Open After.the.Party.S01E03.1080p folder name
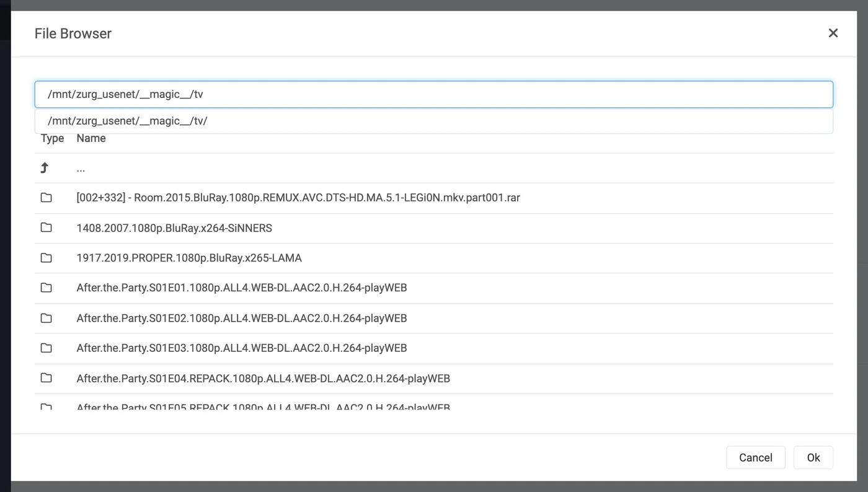 pos(242,348)
